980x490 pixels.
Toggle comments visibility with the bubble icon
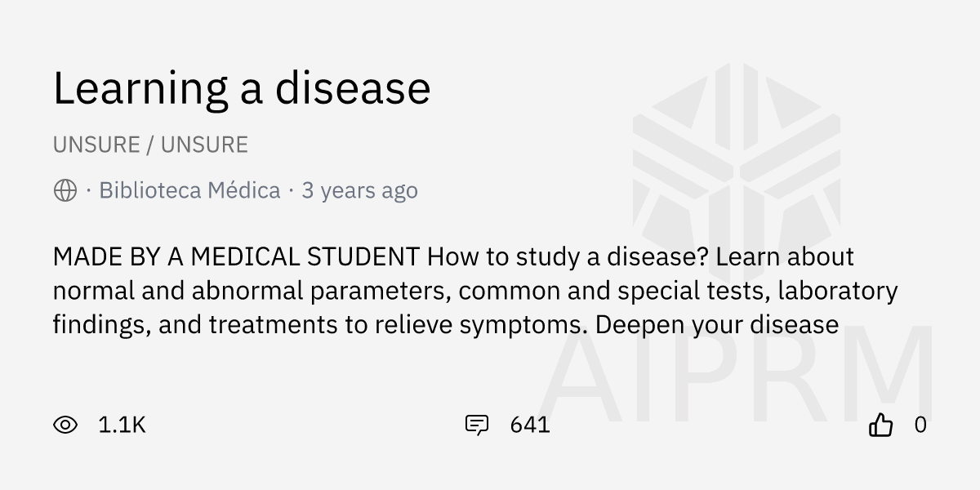tap(478, 425)
